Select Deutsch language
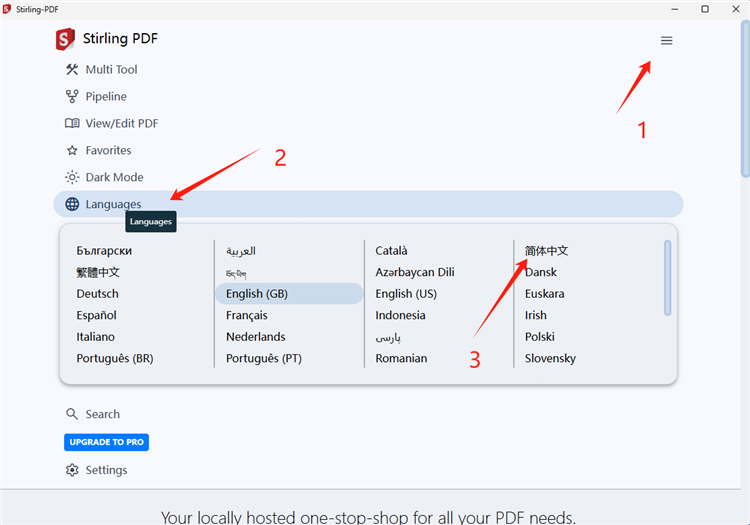The height and width of the screenshot is (525, 750). tap(97, 294)
